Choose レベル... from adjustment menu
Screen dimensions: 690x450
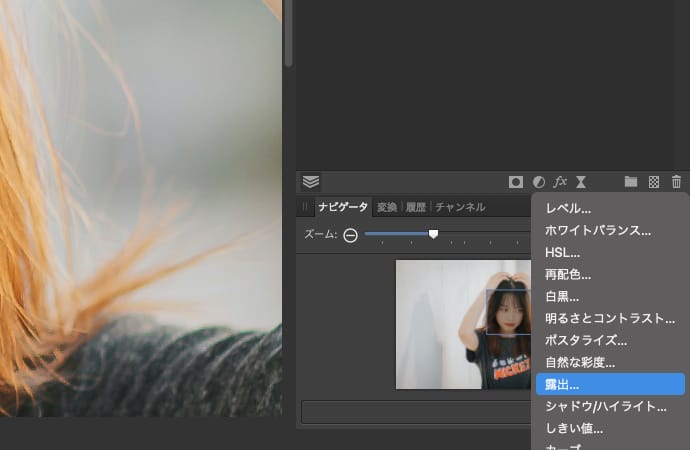[x=568, y=208]
